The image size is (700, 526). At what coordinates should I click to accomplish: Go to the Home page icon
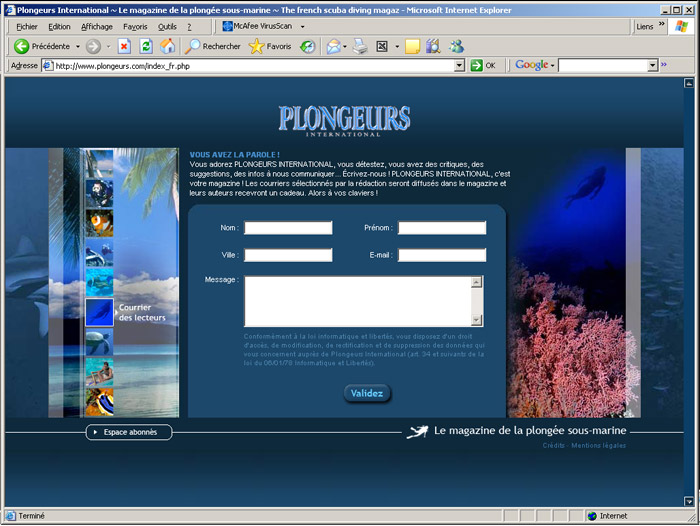pos(168,46)
